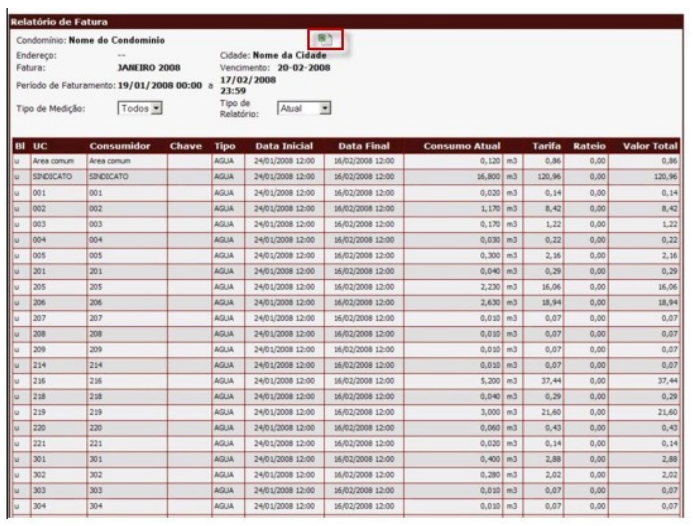Sort by the UC column header

point(41,147)
